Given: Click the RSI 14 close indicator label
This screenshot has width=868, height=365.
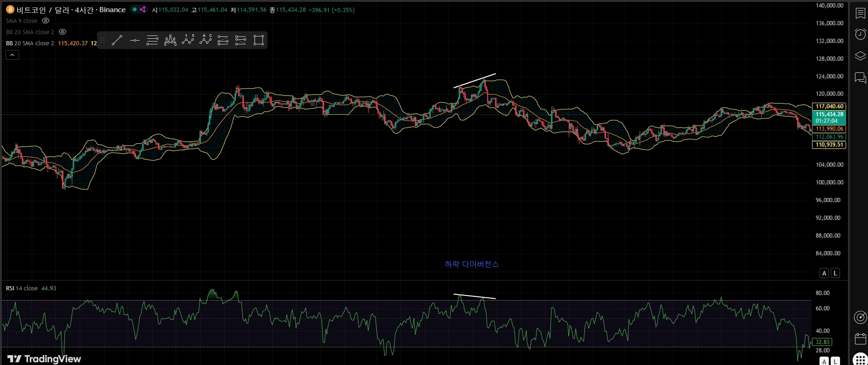Looking at the screenshot, I should pyautogui.click(x=21, y=288).
